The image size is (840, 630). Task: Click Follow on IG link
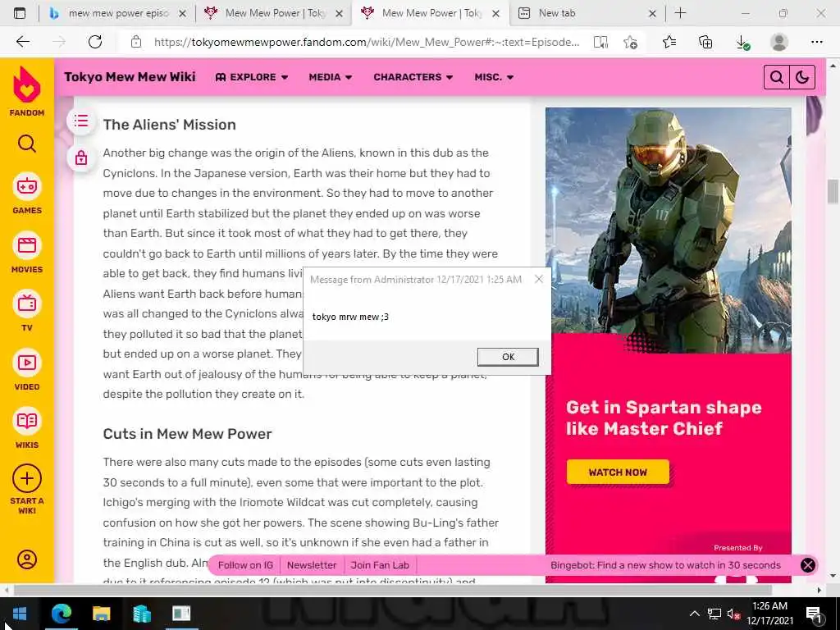[245, 565]
